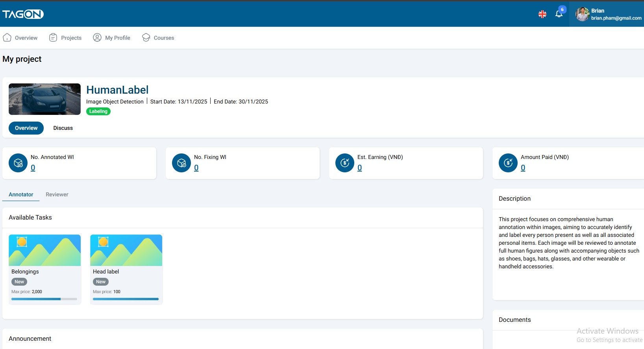Click the No. Annotated WI value link
The height and width of the screenshot is (349, 644).
(33, 168)
